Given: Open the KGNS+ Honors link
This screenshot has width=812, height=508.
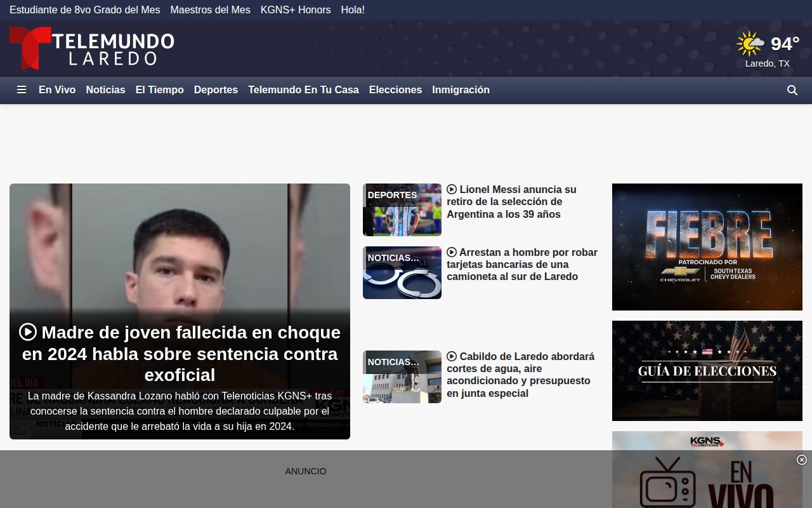Looking at the screenshot, I should pos(296,10).
